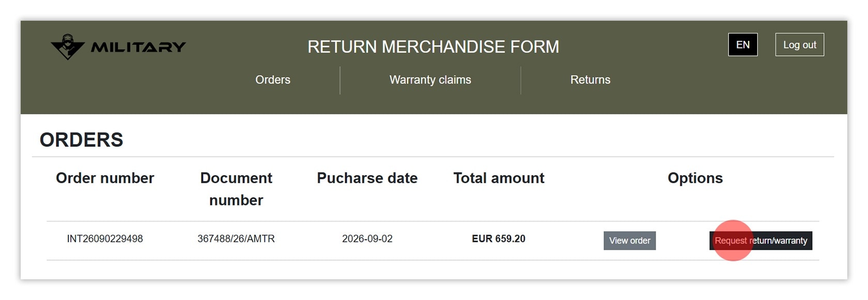Click the purchase date 2026-09-02
This screenshot has height=300, width=868.
tap(367, 239)
